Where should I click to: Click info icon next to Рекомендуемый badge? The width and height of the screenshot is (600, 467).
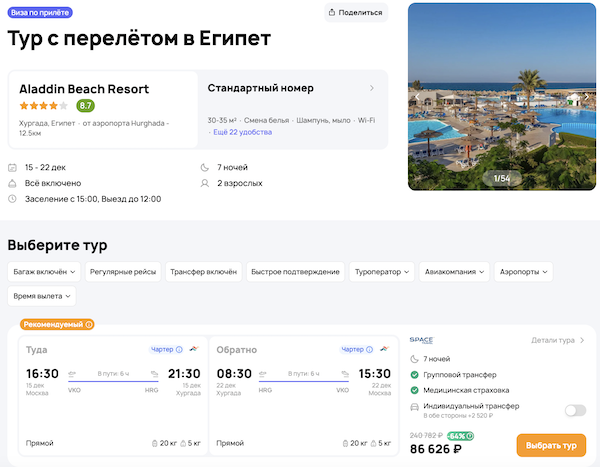[x=89, y=324]
